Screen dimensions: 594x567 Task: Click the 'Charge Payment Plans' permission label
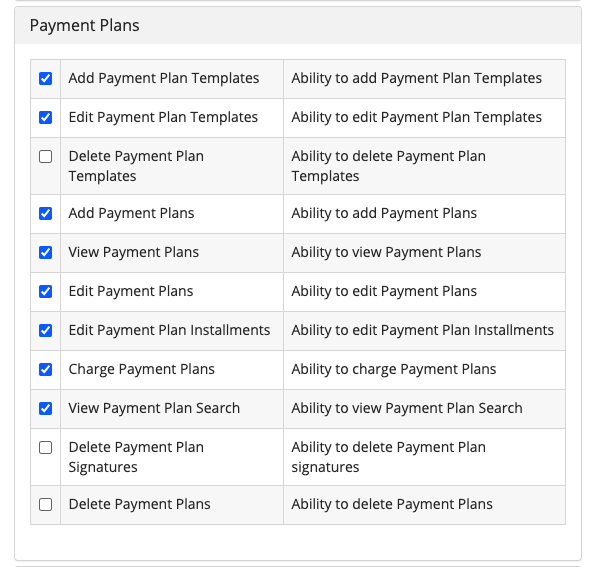141,369
